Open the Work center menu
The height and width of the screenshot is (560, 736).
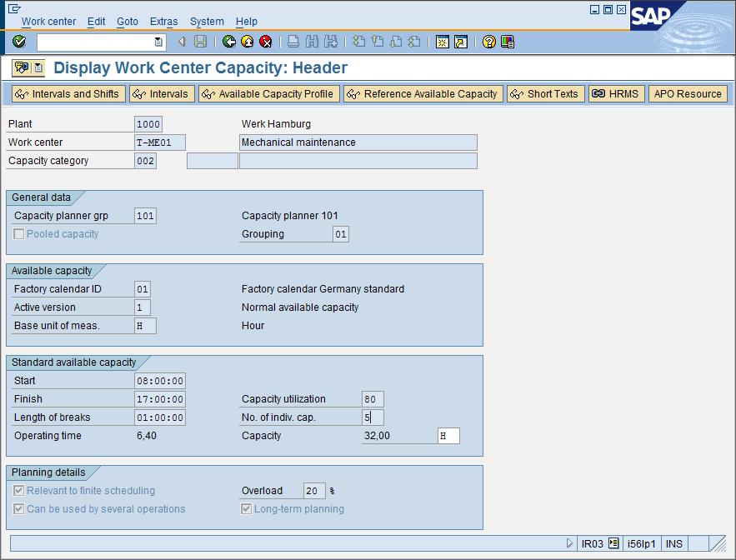click(48, 22)
